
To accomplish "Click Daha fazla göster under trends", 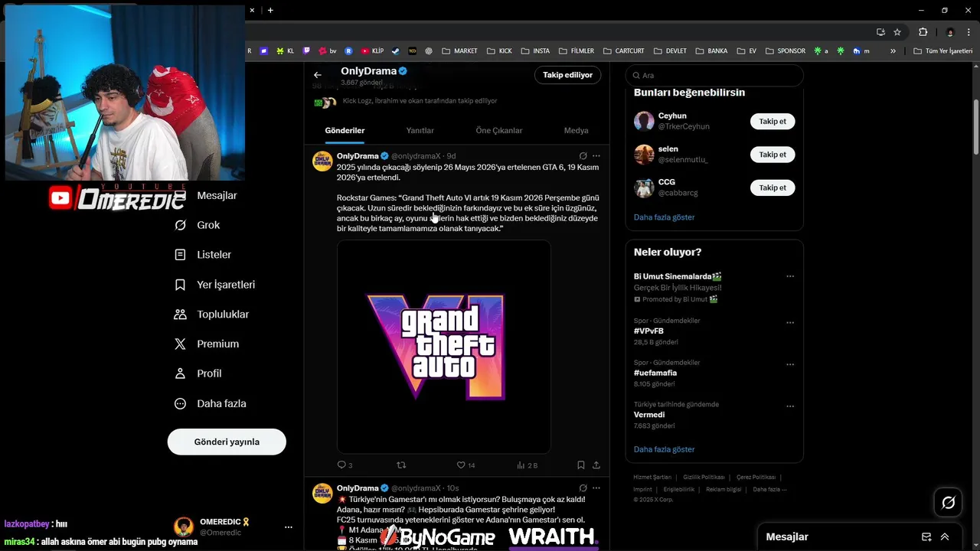I will [x=664, y=449].
